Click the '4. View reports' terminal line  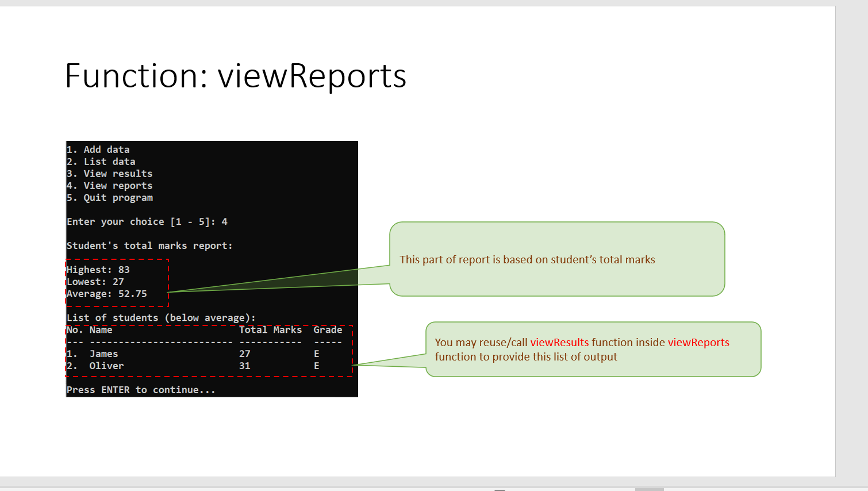click(110, 186)
